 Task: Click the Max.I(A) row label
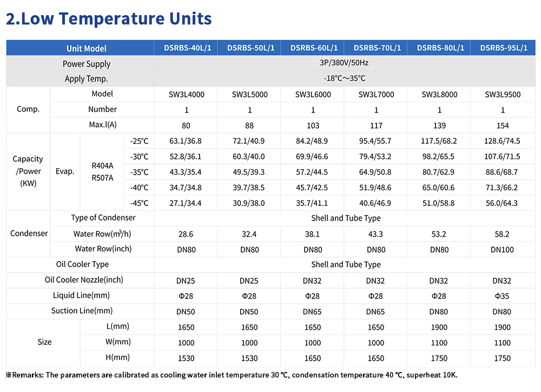(x=102, y=125)
